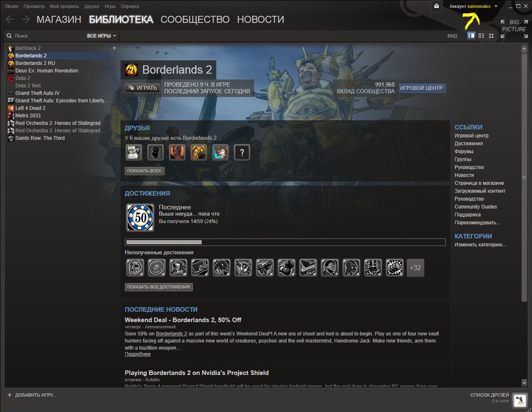This screenshot has width=532, height=412.
Task: Click the back navigation arrow
Action: coord(10,20)
